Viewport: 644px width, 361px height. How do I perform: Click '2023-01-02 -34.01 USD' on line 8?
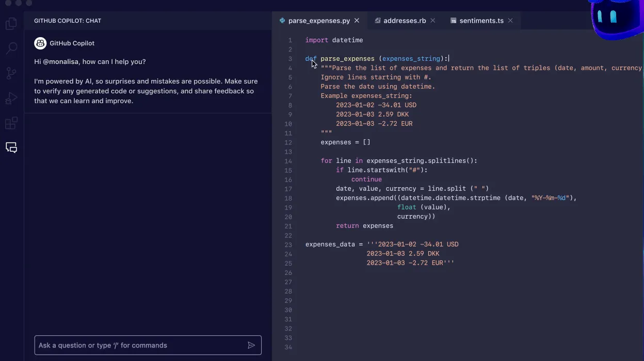coord(376,105)
